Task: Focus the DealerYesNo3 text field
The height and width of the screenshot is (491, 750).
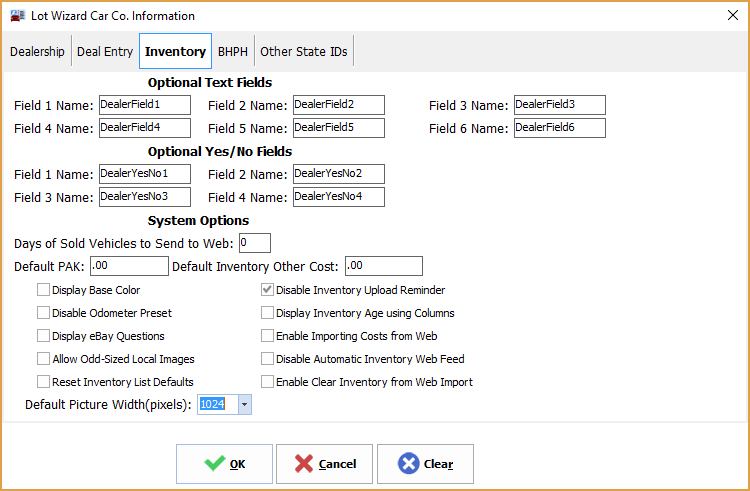Action: pyautogui.click(x=145, y=196)
